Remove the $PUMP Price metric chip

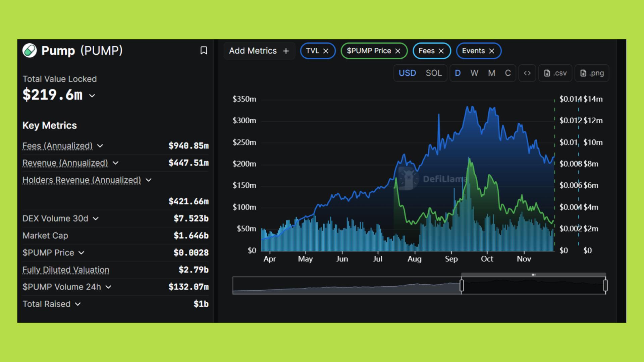[398, 51]
